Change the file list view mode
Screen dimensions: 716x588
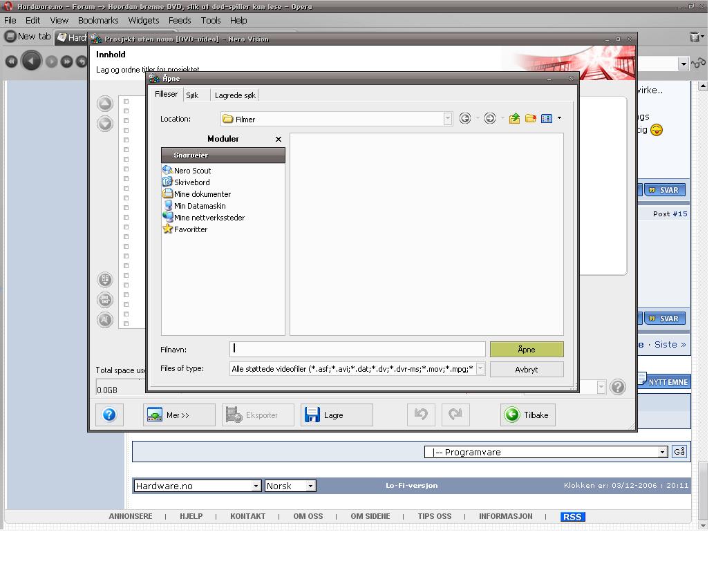click(546, 119)
